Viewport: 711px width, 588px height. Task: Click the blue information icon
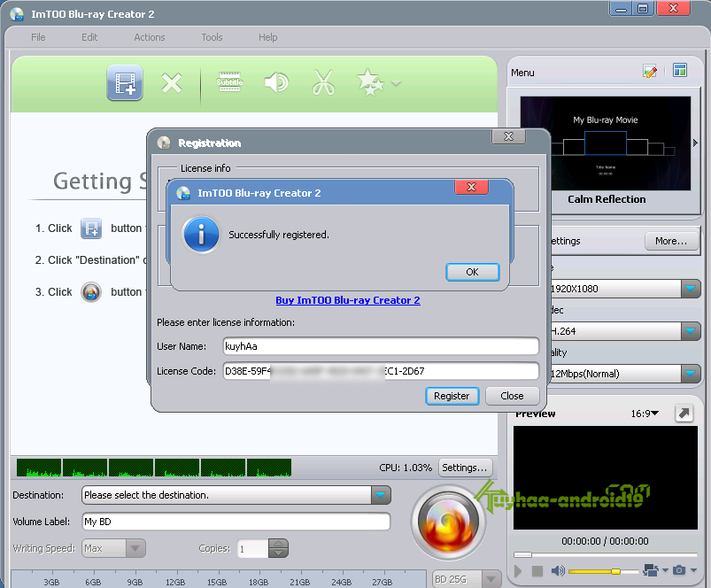point(201,235)
